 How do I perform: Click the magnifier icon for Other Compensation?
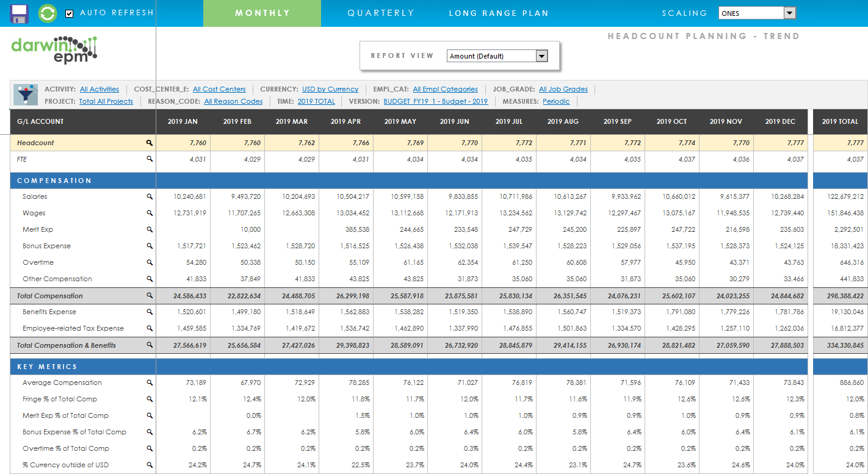tap(149, 279)
